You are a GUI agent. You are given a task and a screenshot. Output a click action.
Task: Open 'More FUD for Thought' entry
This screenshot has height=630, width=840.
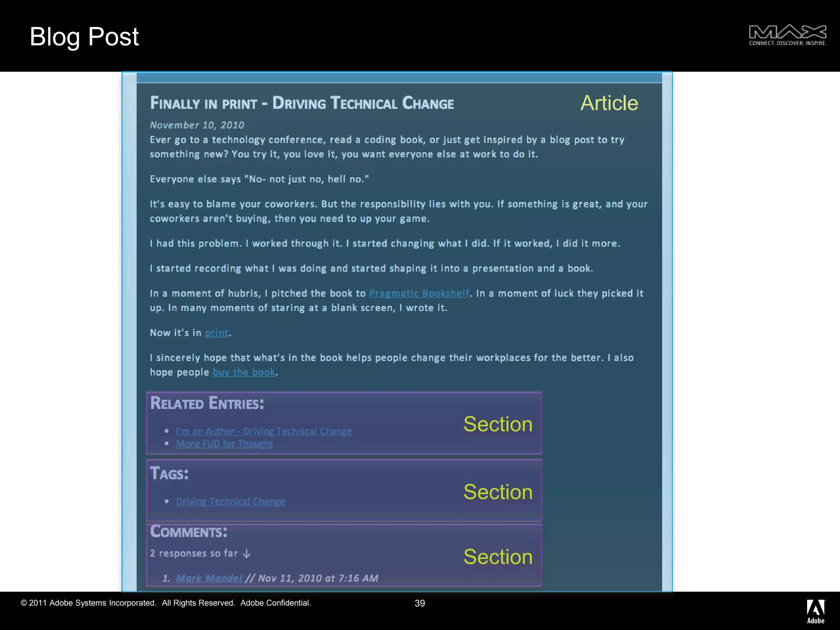[224, 444]
